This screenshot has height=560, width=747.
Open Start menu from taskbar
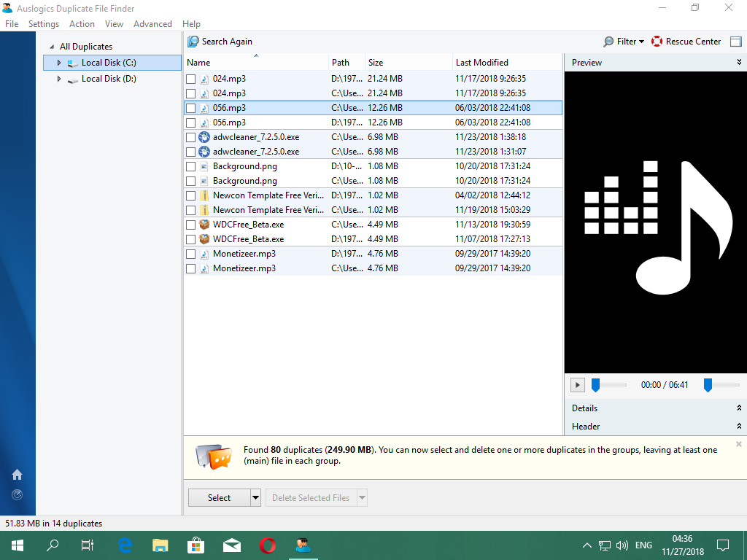[x=18, y=545]
